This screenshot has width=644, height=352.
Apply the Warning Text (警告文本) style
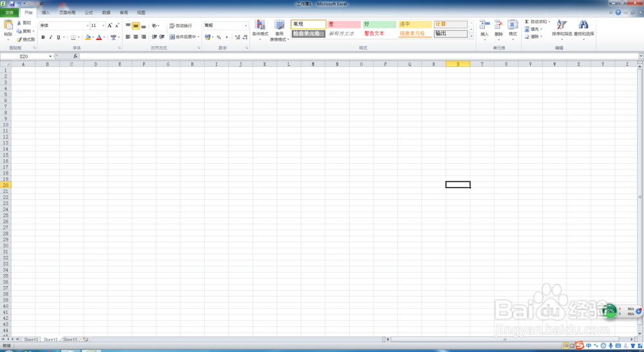pyautogui.click(x=379, y=34)
